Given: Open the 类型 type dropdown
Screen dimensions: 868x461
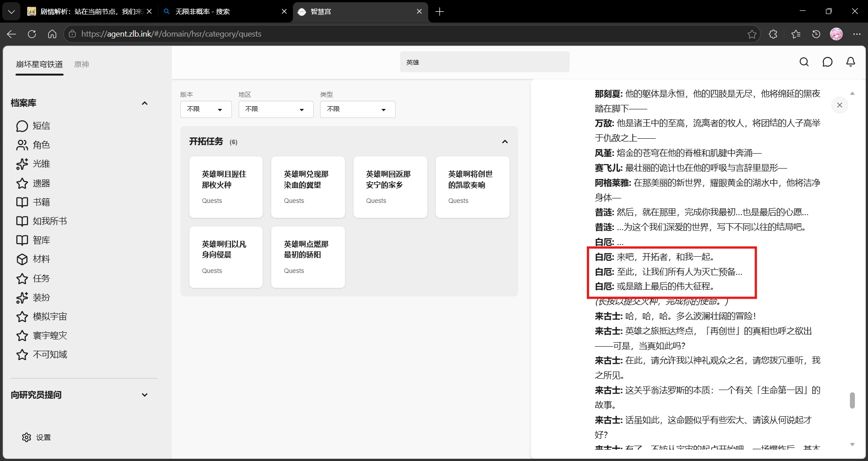Looking at the screenshot, I should tap(358, 109).
